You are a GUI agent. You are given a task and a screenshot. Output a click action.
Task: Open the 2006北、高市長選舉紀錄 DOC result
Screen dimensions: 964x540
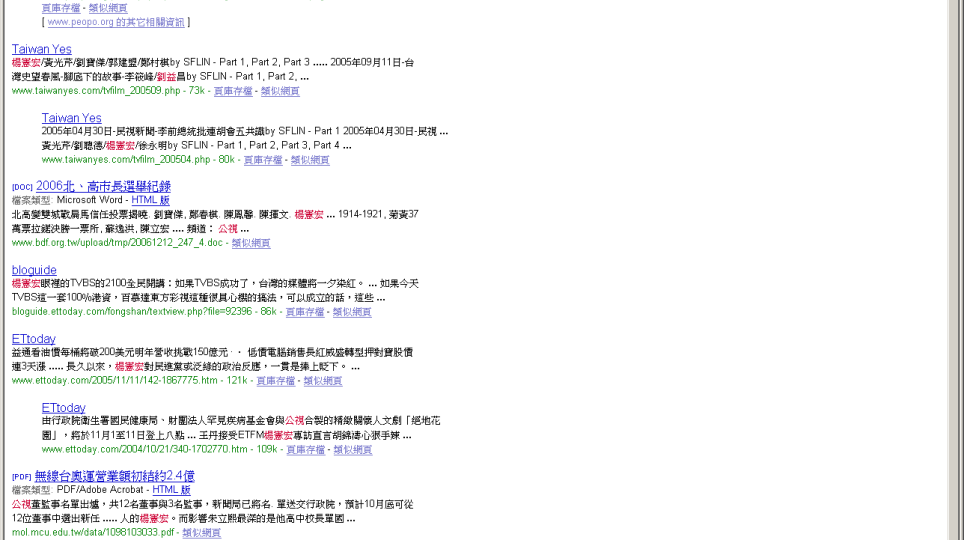103,187
